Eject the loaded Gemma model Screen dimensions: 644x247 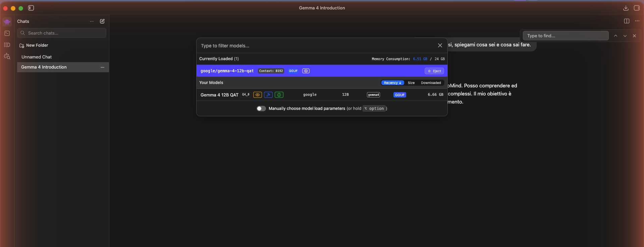[x=434, y=71]
